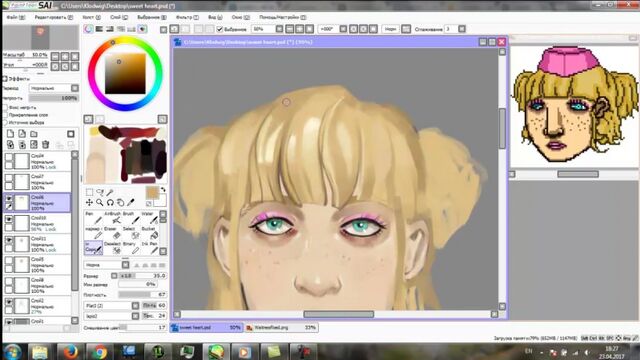Show hidden layer Слой8
640x360 pixels.
coord(9,281)
